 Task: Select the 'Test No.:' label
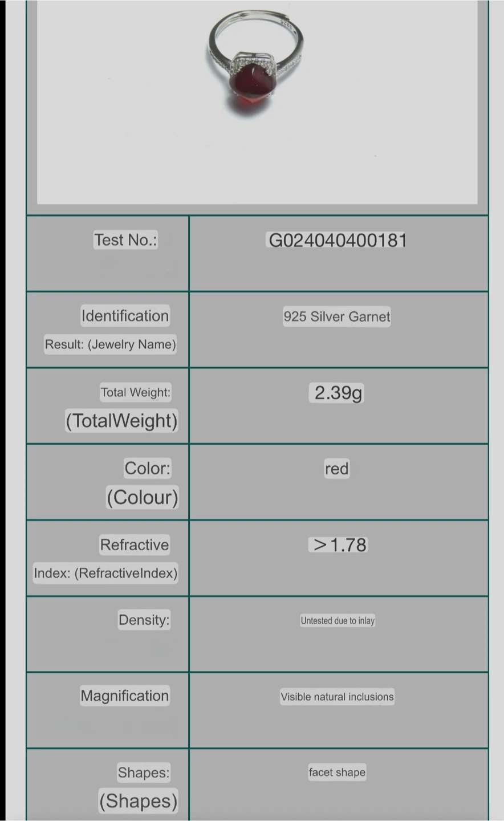tap(125, 240)
